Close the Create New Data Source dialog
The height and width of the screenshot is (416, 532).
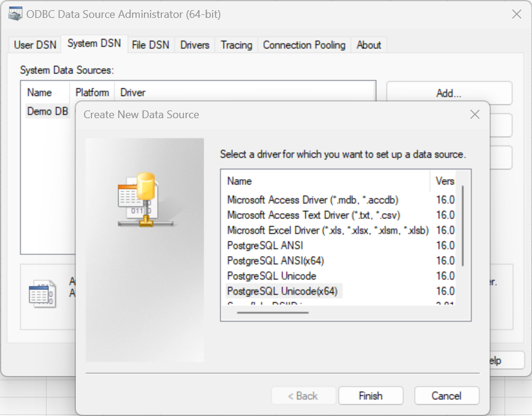[x=475, y=115]
